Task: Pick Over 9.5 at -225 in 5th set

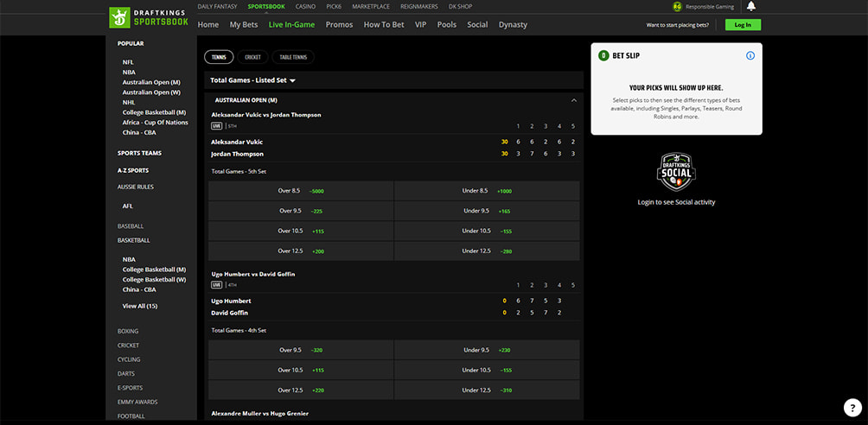Action: tap(301, 211)
